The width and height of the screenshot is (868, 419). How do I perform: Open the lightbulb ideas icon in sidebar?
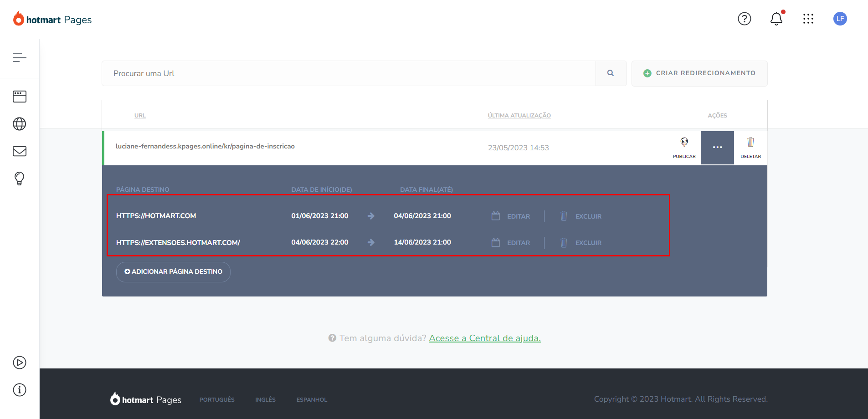tap(20, 179)
